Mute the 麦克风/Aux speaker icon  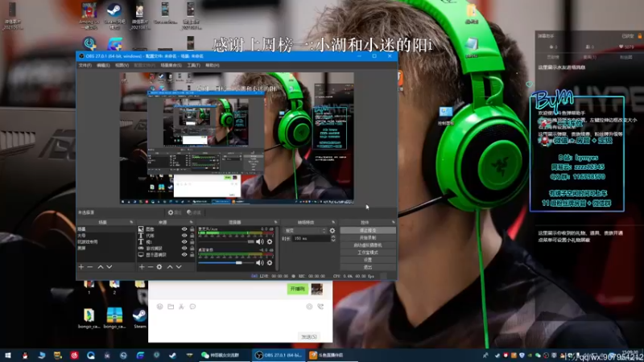(259, 242)
